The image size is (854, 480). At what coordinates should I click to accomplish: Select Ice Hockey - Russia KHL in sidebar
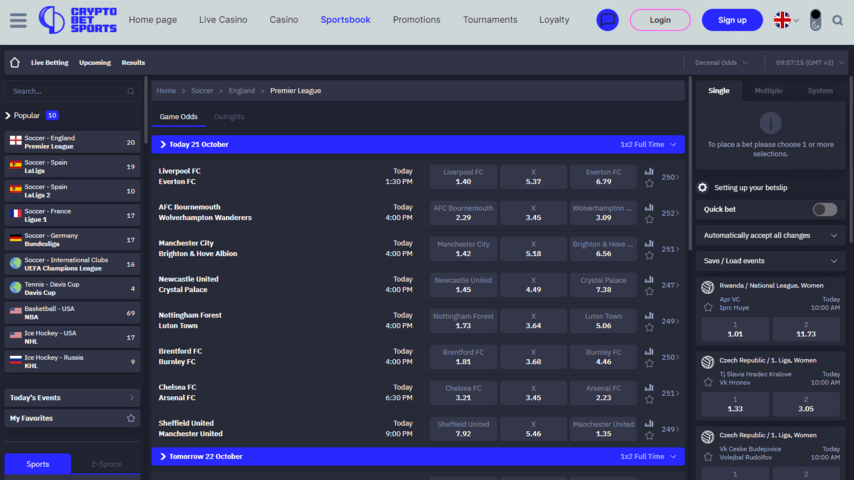tap(72, 362)
